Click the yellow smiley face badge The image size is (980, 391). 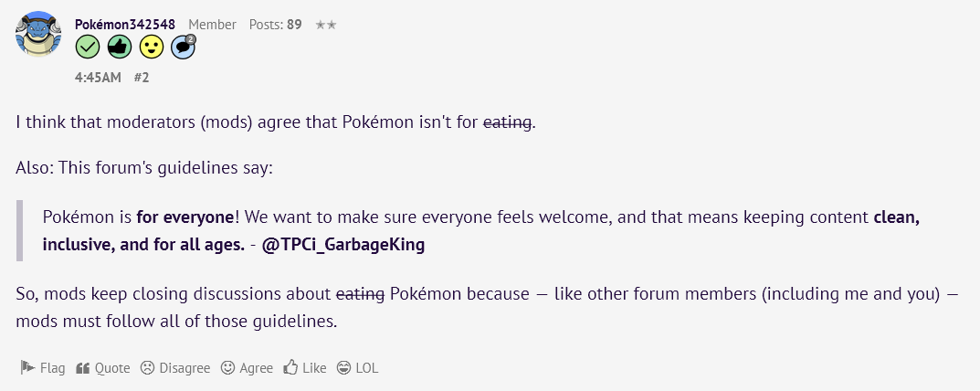click(152, 47)
